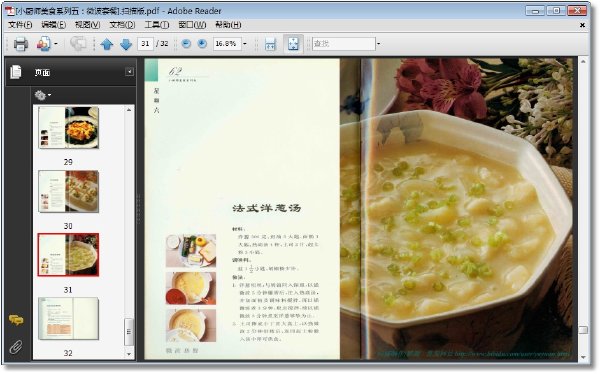The image size is (600, 374).
Task: Click the thumbnail panel scroll down arrow
Action: [129, 354]
